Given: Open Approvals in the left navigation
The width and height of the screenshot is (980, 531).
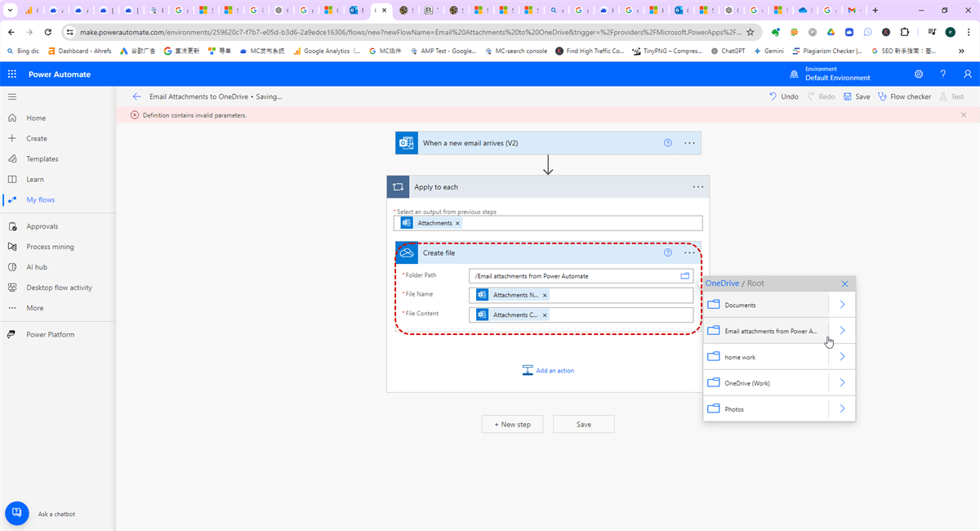Looking at the screenshot, I should pos(42,226).
